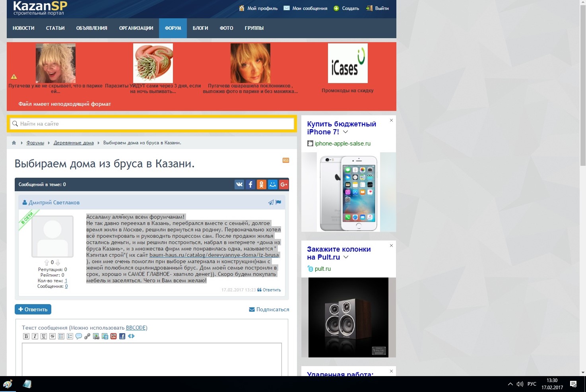This screenshot has width=586, height=392.
Task: Open the ОБЪЯВЛЕНИЯ menu item
Action: pos(92,28)
